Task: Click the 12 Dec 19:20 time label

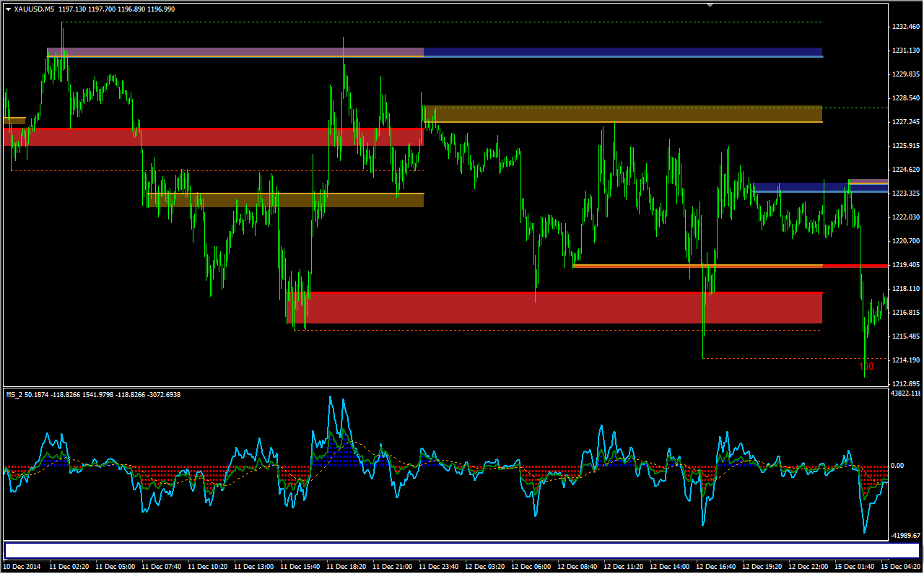Action: (762, 567)
